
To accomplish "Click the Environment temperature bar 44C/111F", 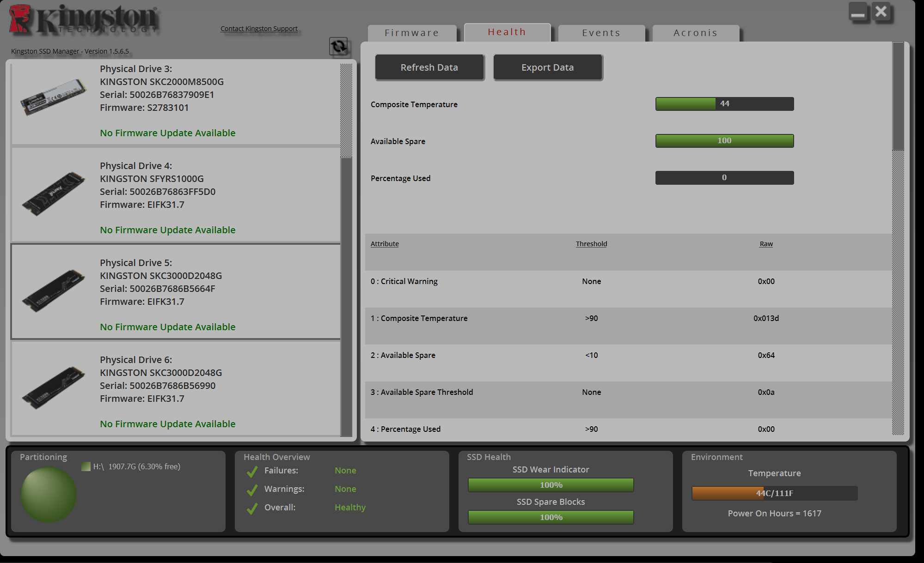I will click(775, 493).
